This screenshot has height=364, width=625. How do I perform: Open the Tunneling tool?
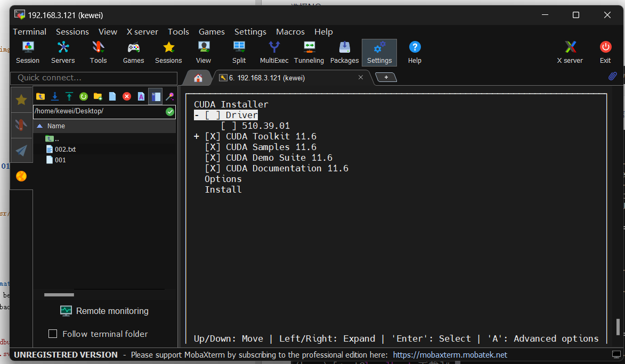tap(309, 53)
